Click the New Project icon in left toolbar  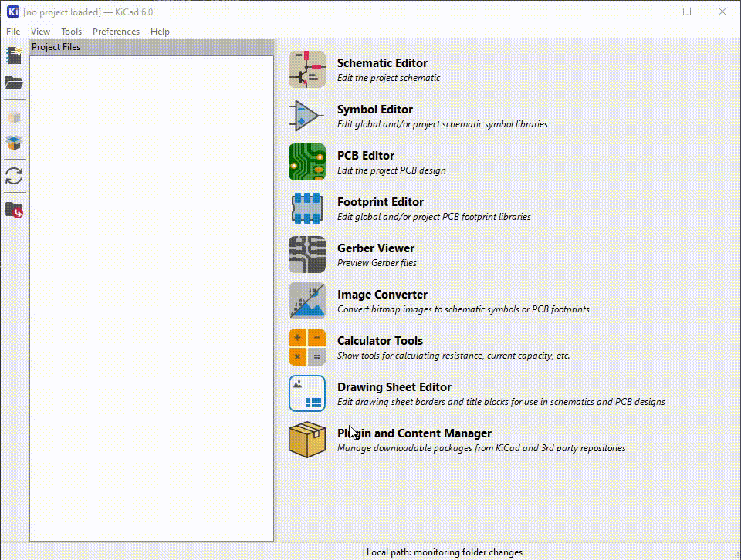pyautogui.click(x=14, y=56)
